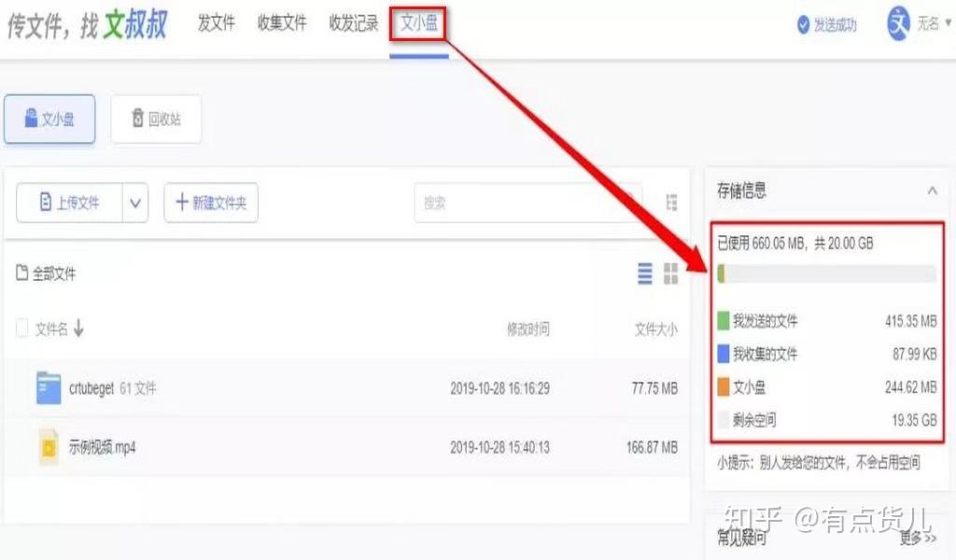Image resolution: width=956 pixels, height=560 pixels.
Task: Click the upload icon on 上传文件
Action: click(x=47, y=202)
